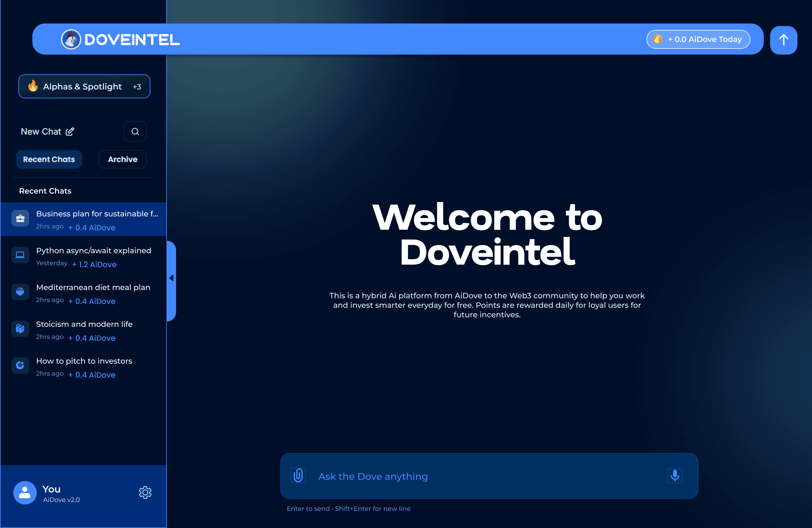Click the New Chat pencil edit icon
The width and height of the screenshot is (812, 528).
click(70, 131)
